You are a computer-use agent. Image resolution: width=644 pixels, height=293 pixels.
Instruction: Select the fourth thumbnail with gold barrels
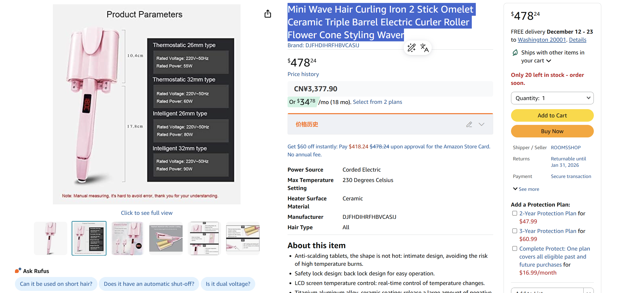166,238
